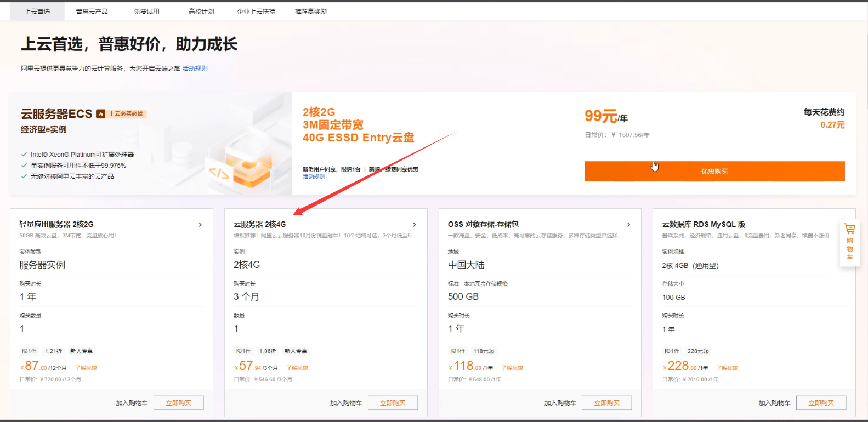This screenshot has height=422, width=868.
Task: Open 了解优惠 in the RDS MySQL card
Action: [727, 368]
